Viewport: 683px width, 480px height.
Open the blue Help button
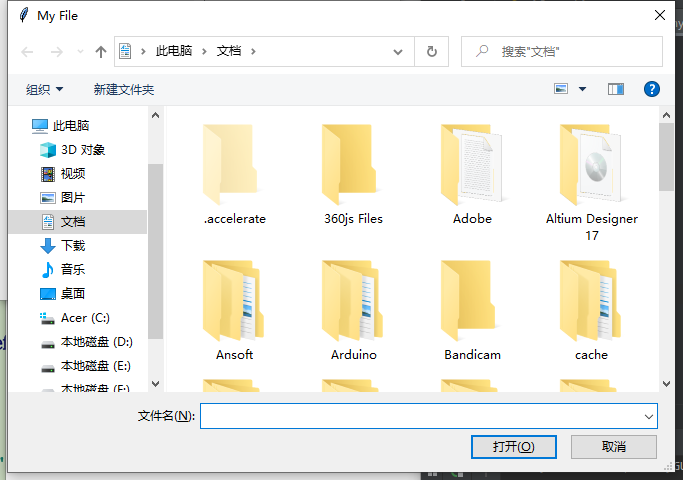(x=652, y=89)
